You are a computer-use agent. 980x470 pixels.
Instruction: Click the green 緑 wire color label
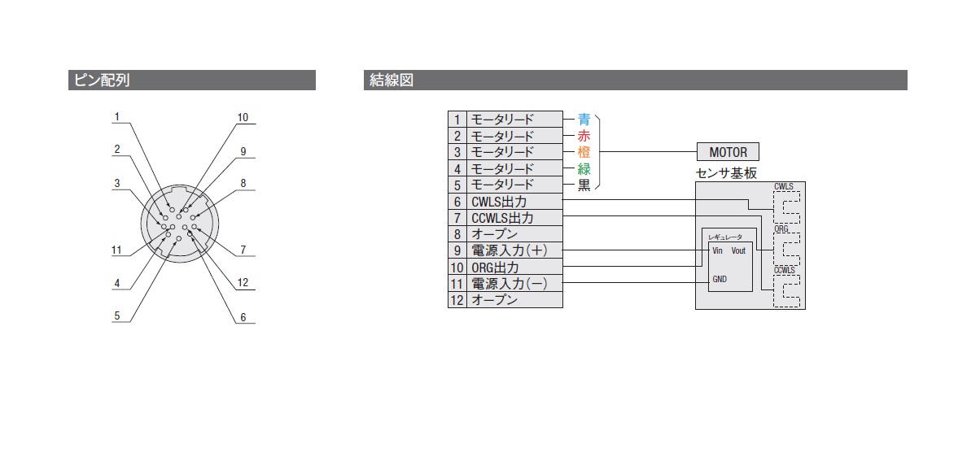(584, 169)
